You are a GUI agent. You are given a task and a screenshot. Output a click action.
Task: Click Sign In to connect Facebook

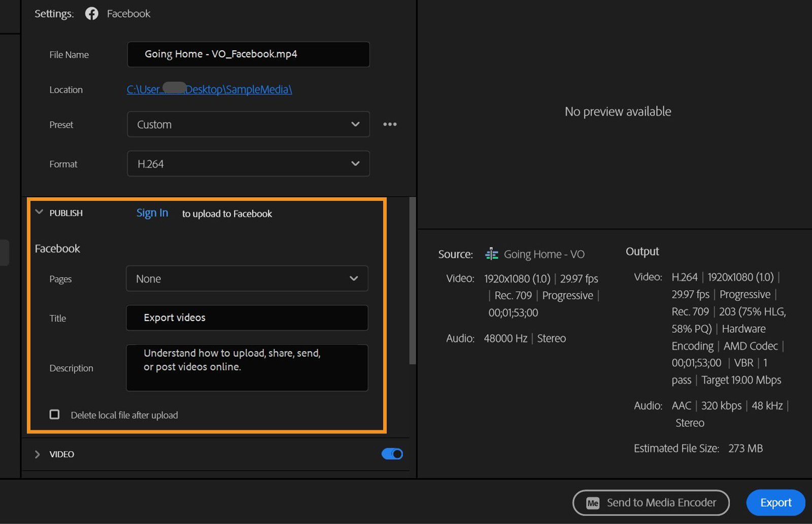point(152,213)
